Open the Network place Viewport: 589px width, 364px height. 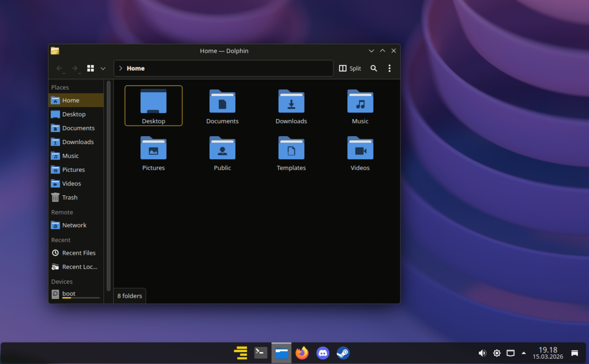74,225
